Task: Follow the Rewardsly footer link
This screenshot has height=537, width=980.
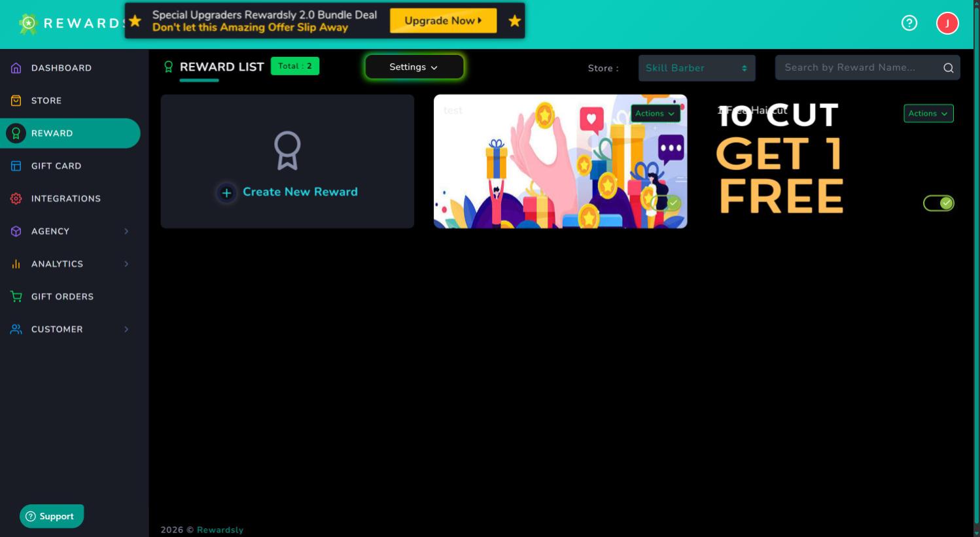Action: [x=220, y=530]
